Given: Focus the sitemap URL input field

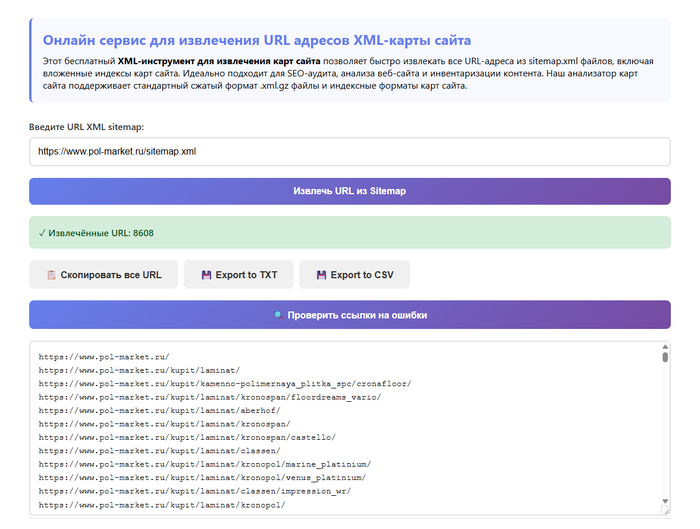Looking at the screenshot, I should click(x=349, y=152).
